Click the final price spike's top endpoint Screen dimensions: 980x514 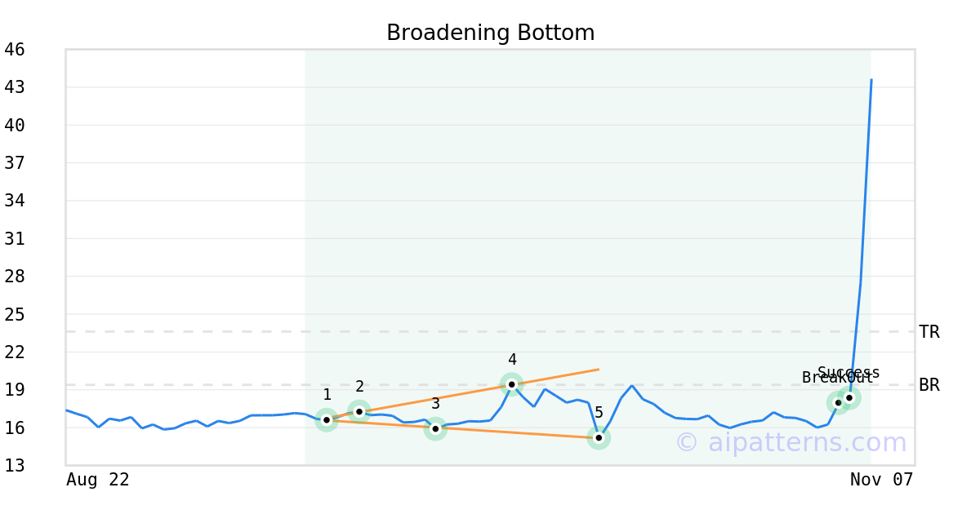(x=871, y=80)
